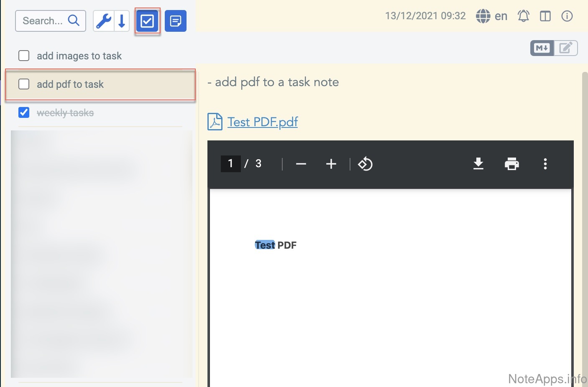Open the notes view icon
The image size is (588, 387).
[x=176, y=21]
